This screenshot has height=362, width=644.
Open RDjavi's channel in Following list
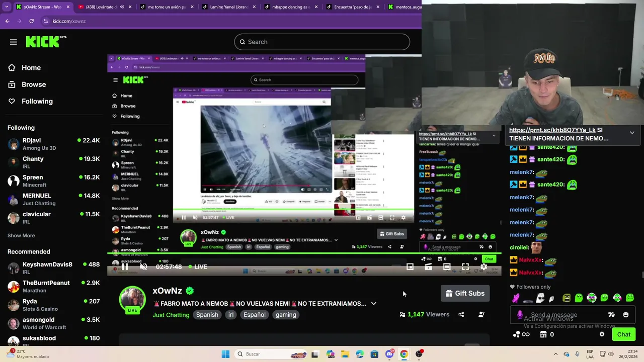[53, 144]
